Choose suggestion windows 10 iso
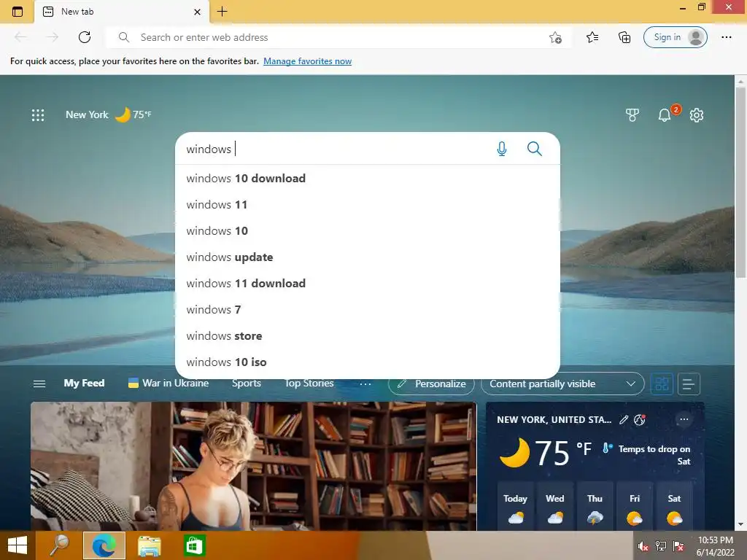 (x=368, y=362)
